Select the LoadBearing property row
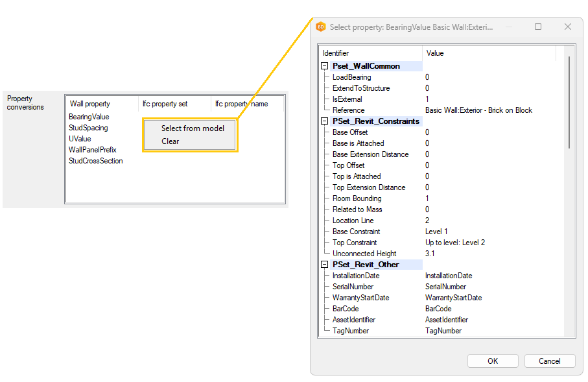588x382 pixels. click(x=351, y=77)
